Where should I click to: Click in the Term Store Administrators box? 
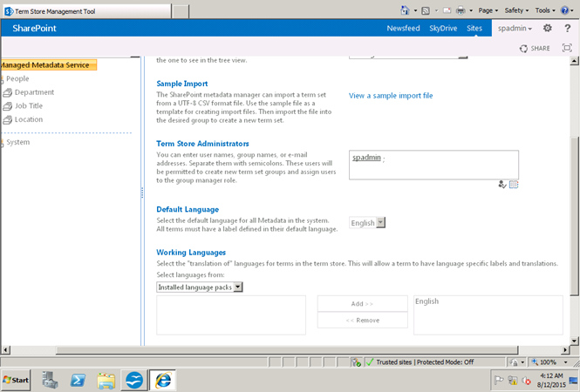coord(433,165)
